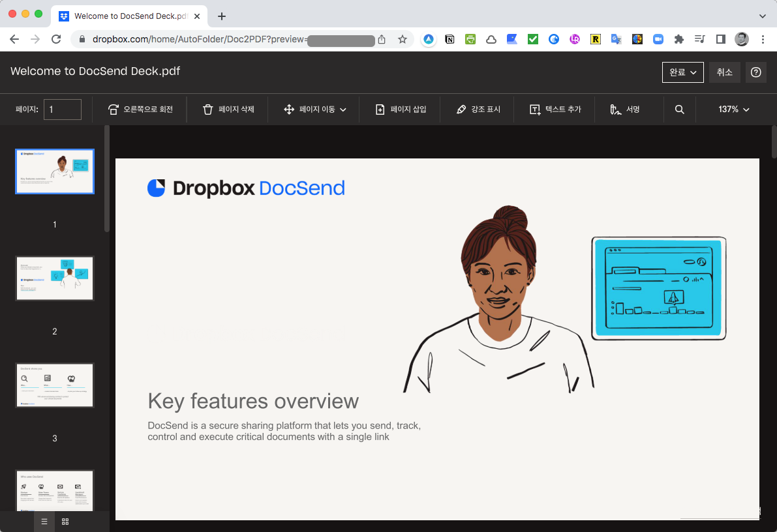The image size is (777, 532).
Task: Open a new browser tab
Action: [222, 16]
